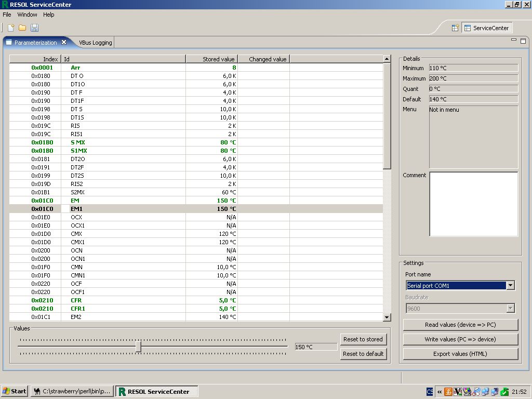Click the Open folder toolbar icon
The width and height of the screenshot is (532, 399).
(x=22, y=28)
